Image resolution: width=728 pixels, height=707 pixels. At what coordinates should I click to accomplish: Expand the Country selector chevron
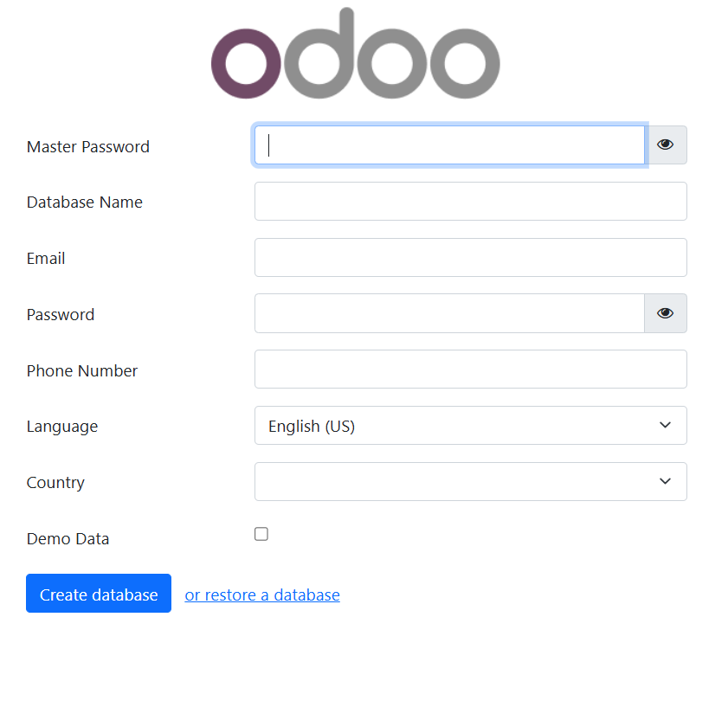[665, 481]
